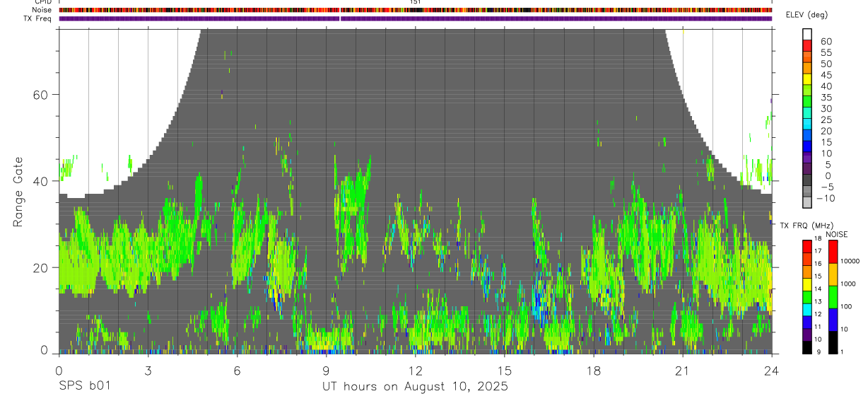
Task: Click the range gate tick label 40
Action: 40,181
